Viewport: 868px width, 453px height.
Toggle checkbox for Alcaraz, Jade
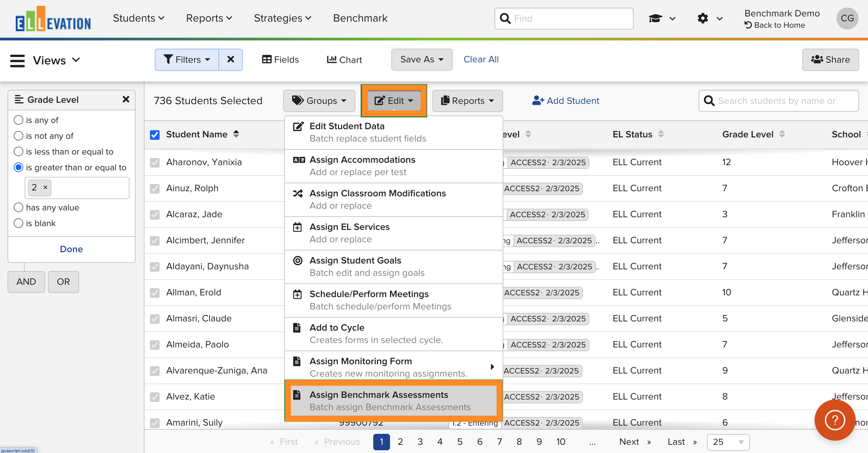[155, 215]
